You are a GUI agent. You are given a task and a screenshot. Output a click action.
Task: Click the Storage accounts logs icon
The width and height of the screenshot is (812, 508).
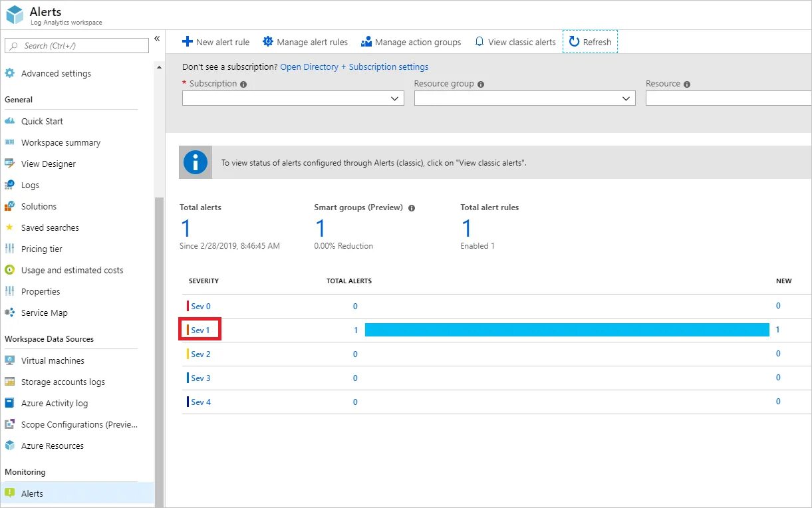[x=9, y=382]
